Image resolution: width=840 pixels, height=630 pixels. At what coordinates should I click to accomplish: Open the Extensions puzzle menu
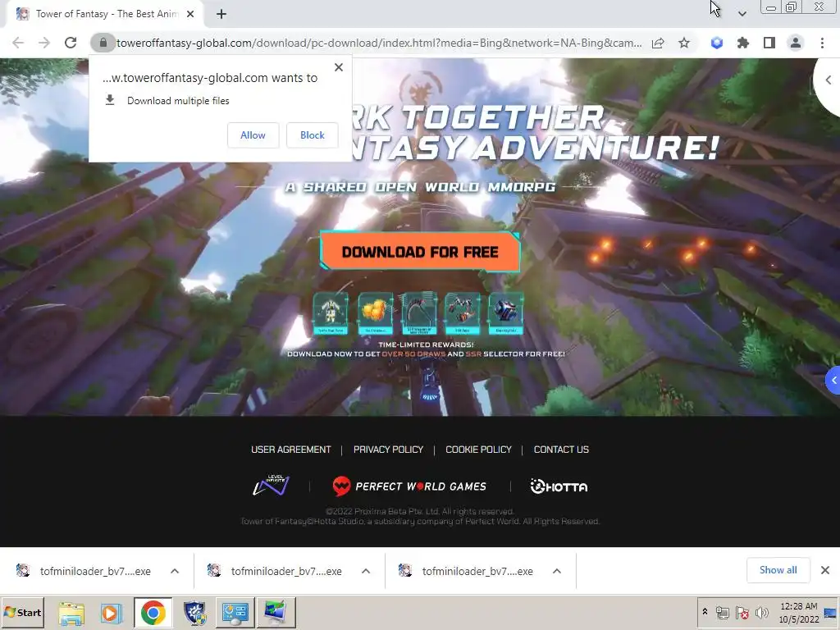[743, 43]
